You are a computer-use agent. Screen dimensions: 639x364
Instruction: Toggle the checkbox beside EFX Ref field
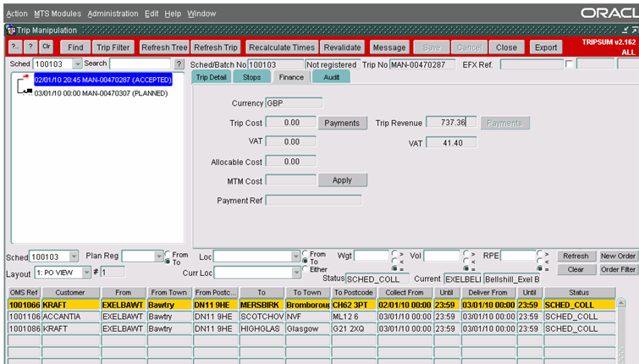point(569,64)
